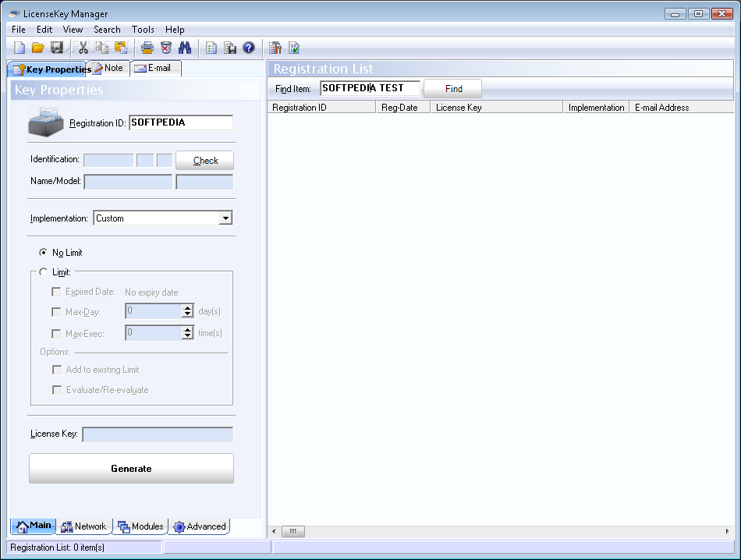Viewport: 741px width, 560px height.
Task: Click the wide Name/Model field
Action: point(128,182)
